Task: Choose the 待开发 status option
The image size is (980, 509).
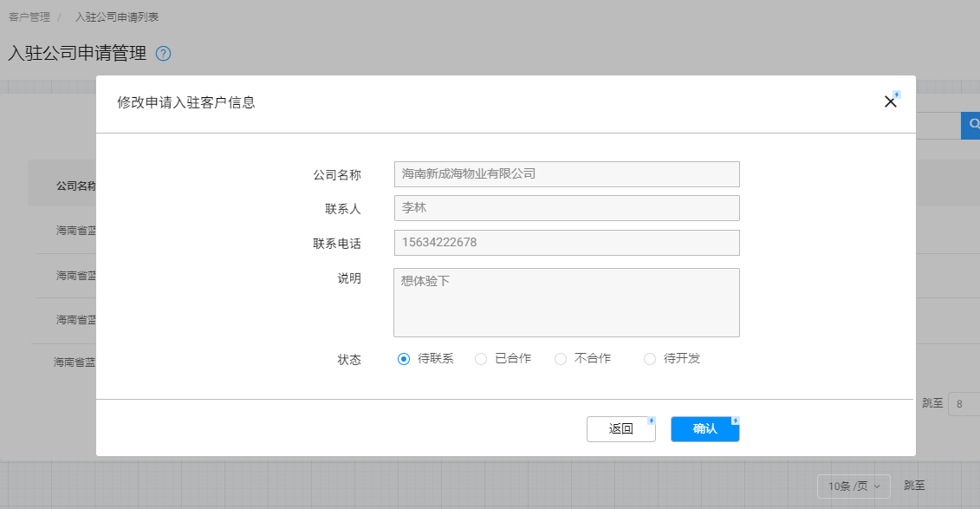Action: point(650,359)
